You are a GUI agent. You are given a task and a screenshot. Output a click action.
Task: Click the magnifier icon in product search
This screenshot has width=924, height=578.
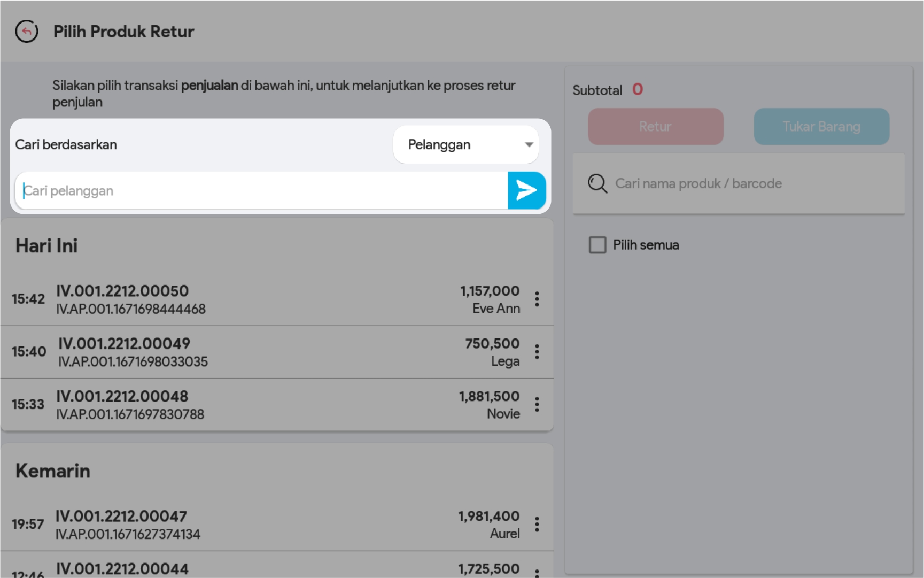click(x=597, y=183)
